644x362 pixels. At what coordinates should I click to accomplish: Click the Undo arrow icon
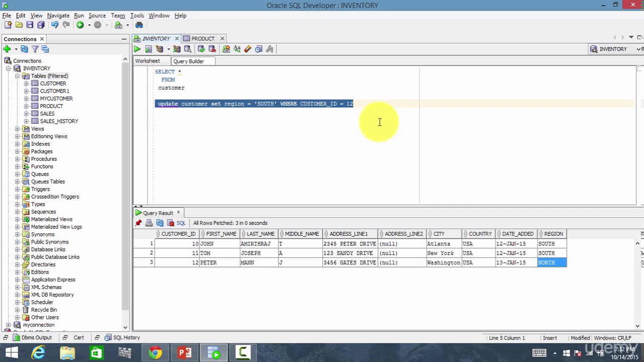(x=54, y=25)
